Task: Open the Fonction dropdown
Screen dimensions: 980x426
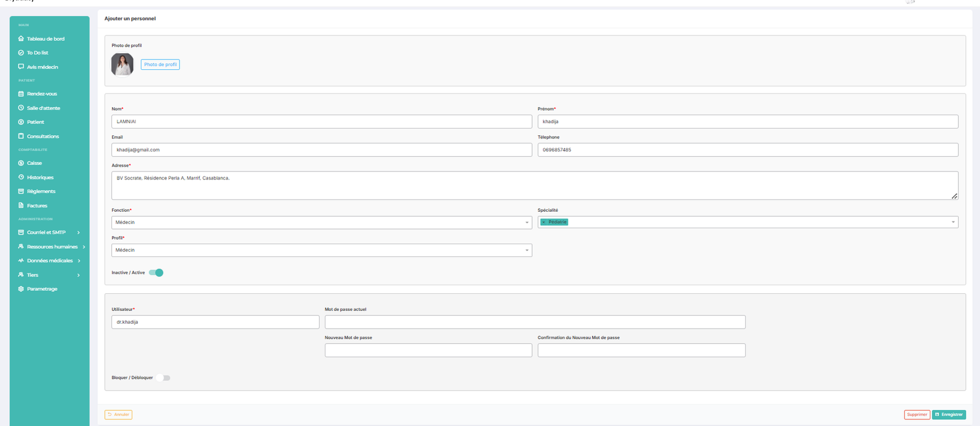Action: point(321,222)
